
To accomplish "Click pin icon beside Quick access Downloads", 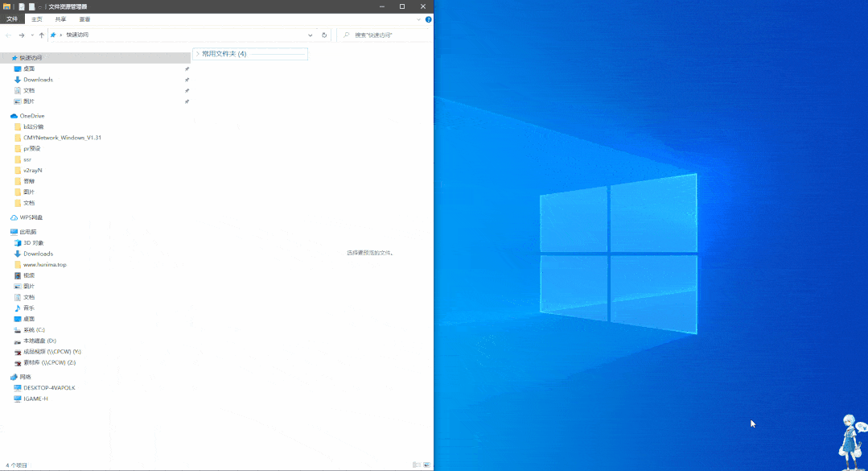I will point(187,80).
